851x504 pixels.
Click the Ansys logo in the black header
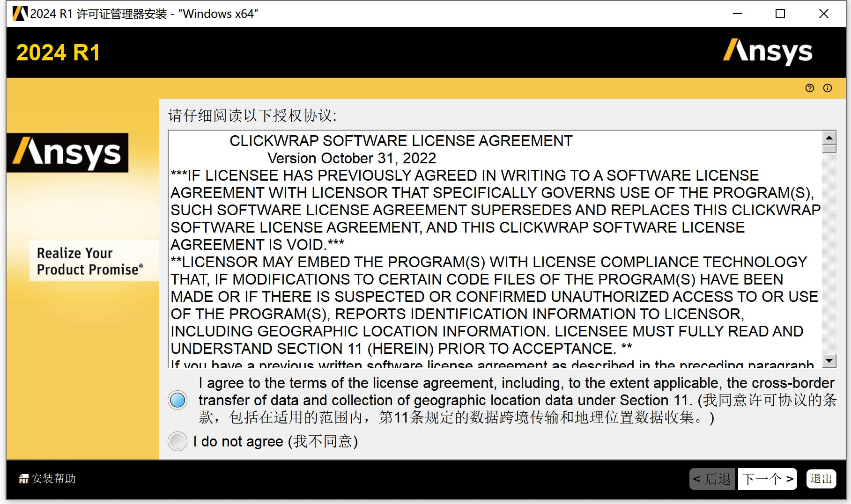[x=768, y=52]
